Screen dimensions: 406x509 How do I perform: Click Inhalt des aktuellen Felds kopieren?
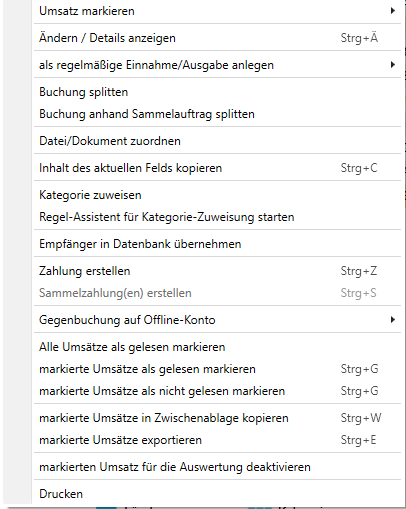217,168
